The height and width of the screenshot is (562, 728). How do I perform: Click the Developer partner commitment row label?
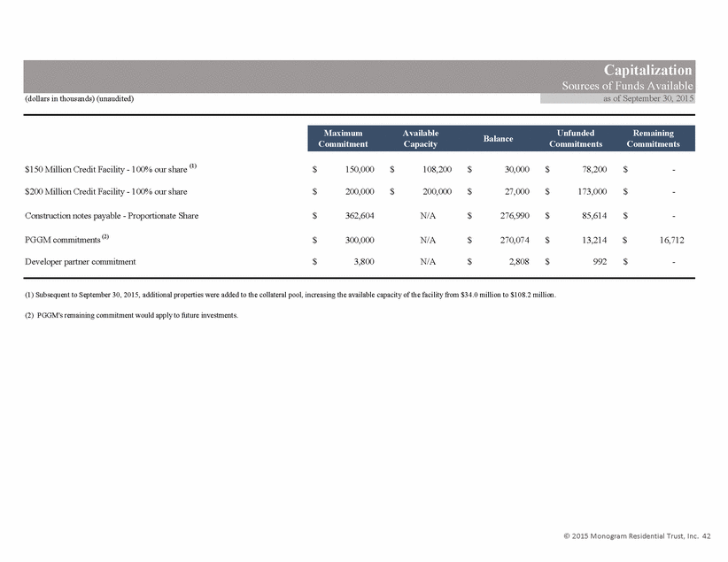point(81,262)
